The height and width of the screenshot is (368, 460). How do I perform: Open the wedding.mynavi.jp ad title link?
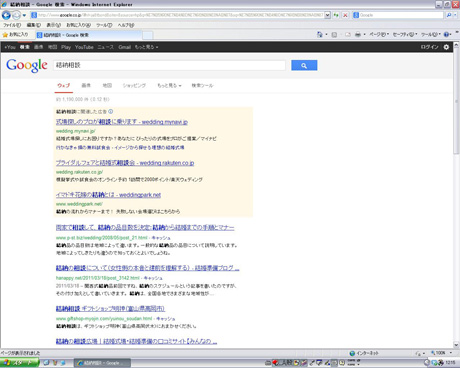click(x=122, y=122)
